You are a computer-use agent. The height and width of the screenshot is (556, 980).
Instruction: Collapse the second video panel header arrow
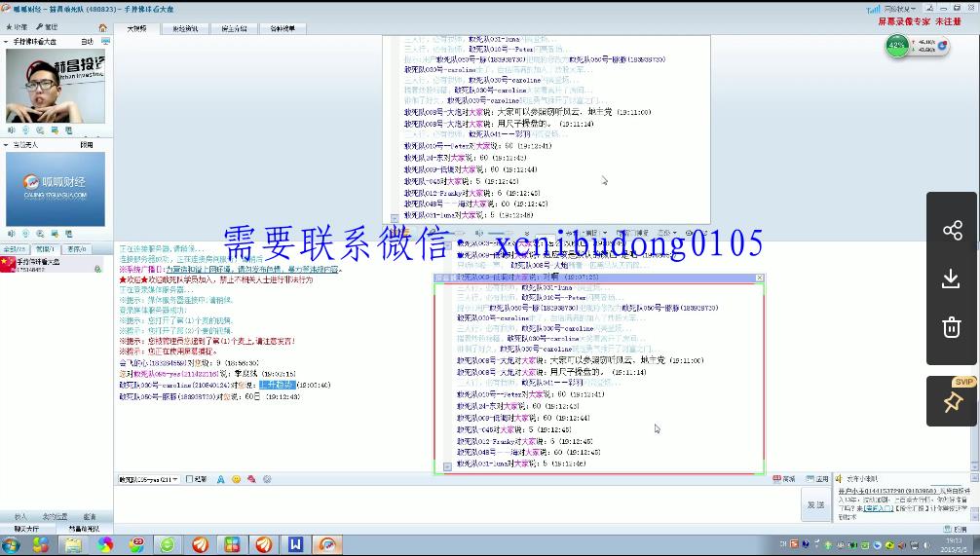coord(7,145)
